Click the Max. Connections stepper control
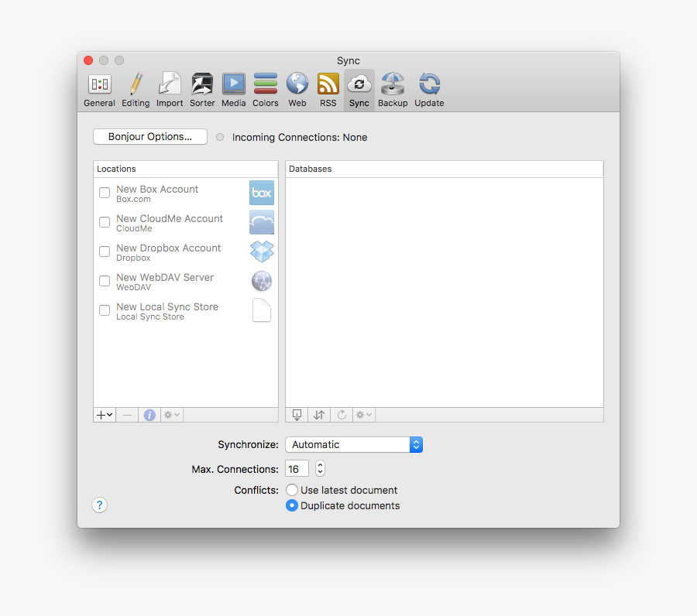Viewport: 697px width, 616px height. point(319,468)
